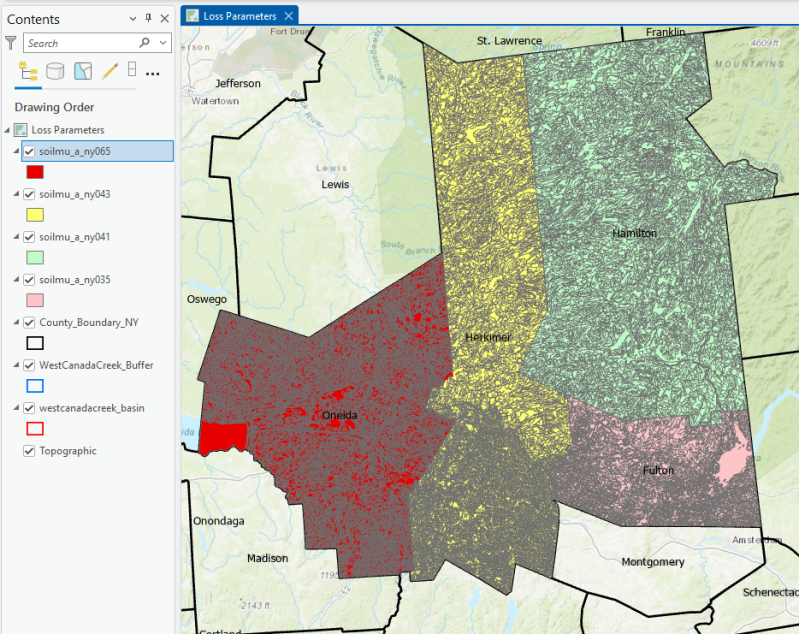Uncheck the soilmu_a_ny043 layer visibility
The width and height of the screenshot is (799, 634).
[29, 194]
